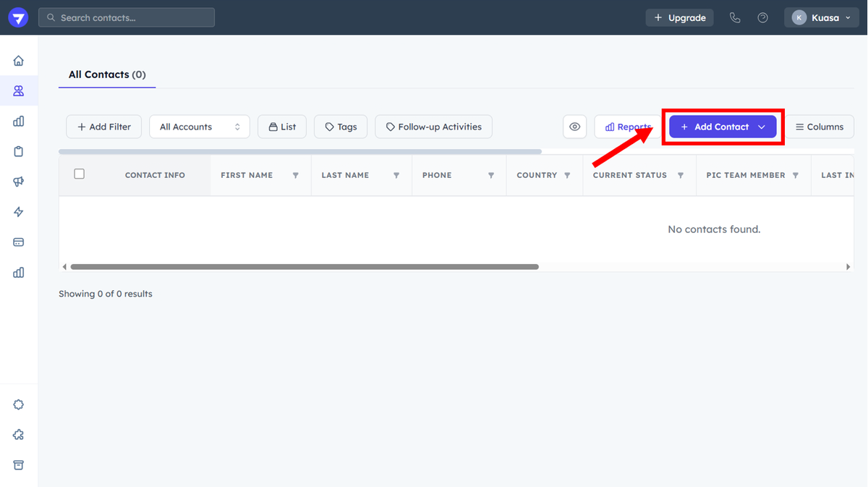Click the lightning bolt automation icon
868x487 pixels.
(19, 212)
